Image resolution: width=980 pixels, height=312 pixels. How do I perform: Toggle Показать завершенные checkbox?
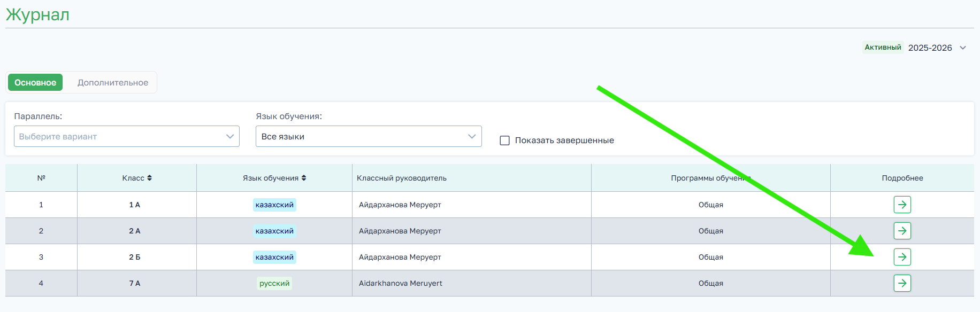504,141
